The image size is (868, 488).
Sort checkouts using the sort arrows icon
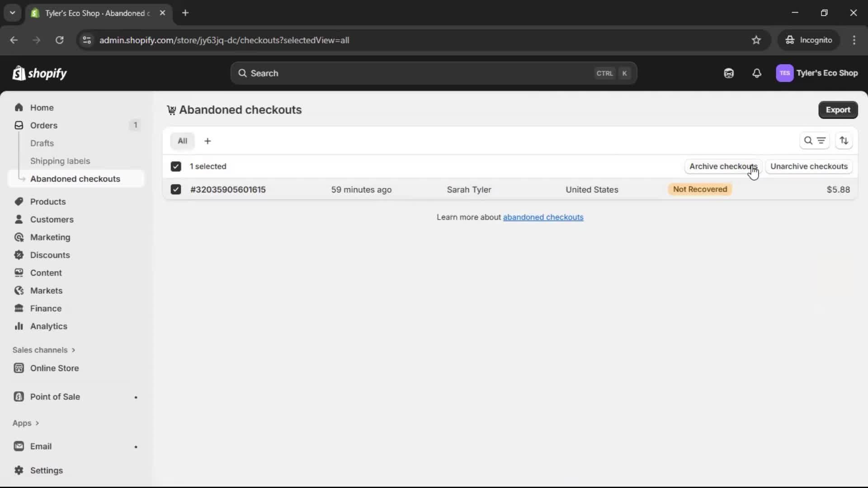coord(844,141)
